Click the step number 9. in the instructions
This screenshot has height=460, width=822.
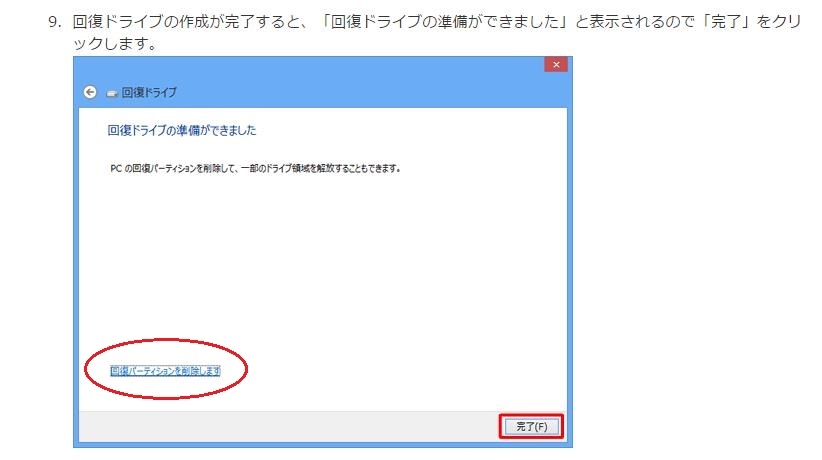coord(55,22)
